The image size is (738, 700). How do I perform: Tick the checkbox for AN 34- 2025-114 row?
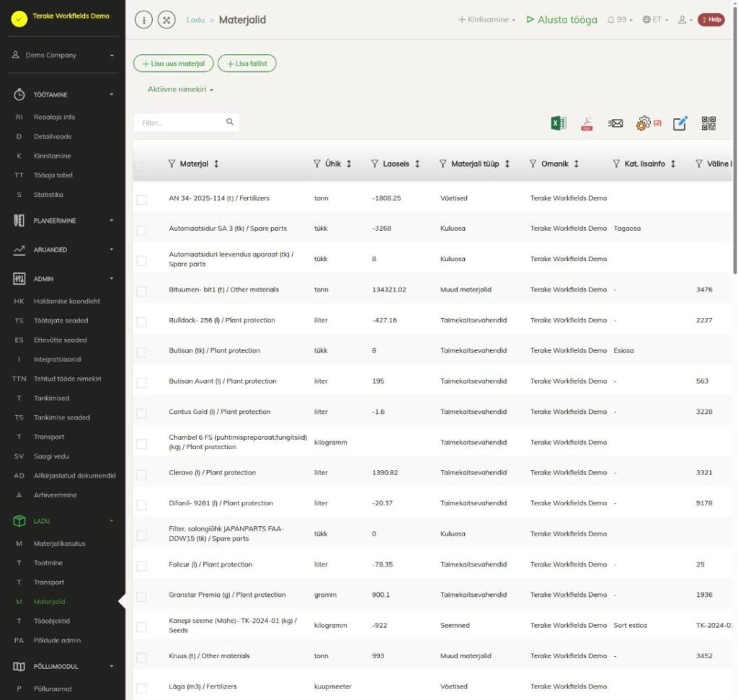141,200
